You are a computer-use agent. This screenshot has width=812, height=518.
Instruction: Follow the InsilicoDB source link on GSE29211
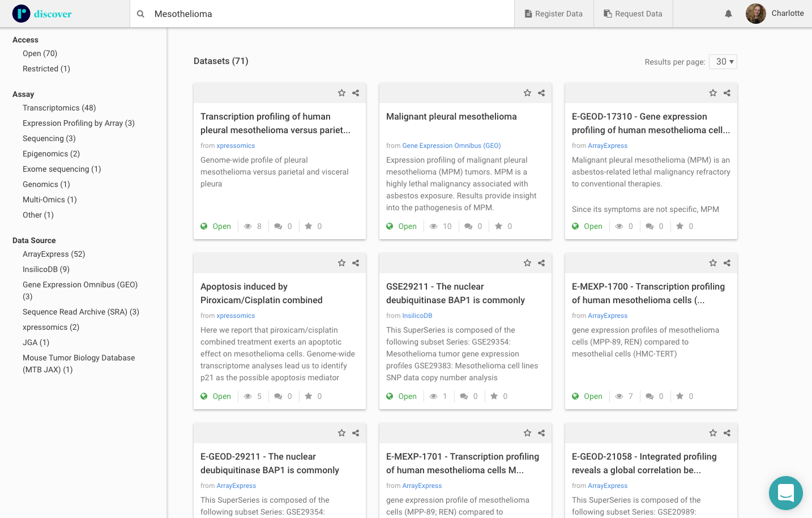(417, 316)
